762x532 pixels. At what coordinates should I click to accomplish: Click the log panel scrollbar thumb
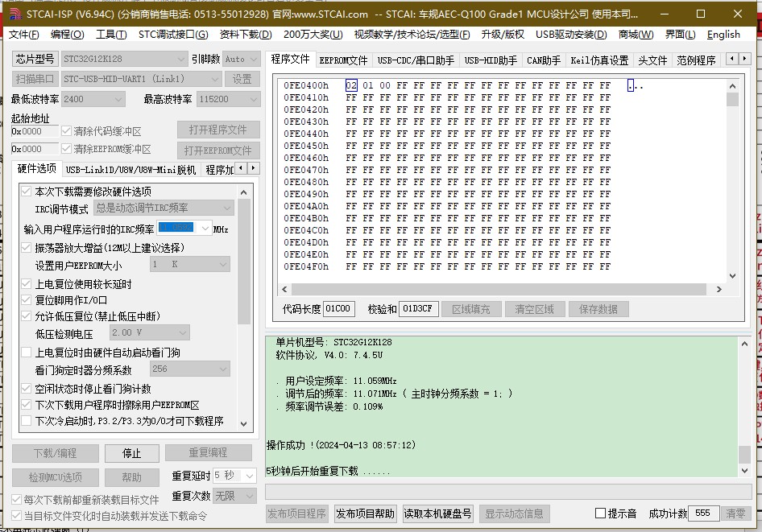744,455
